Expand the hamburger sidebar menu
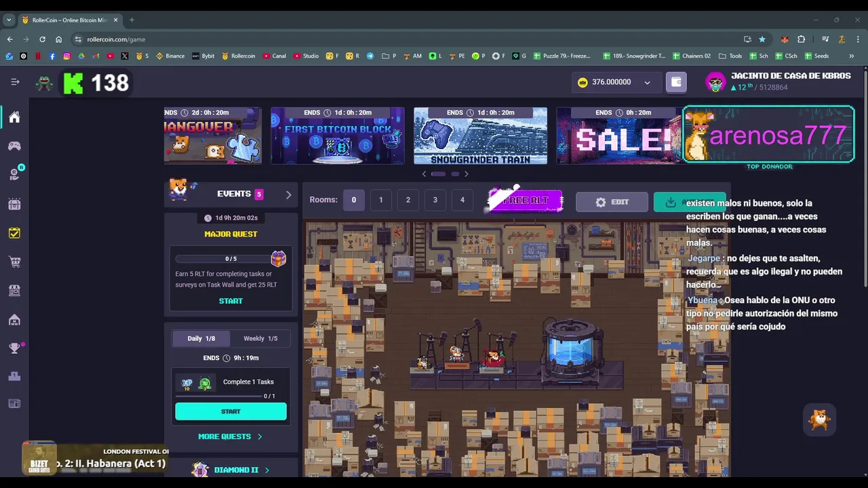The height and width of the screenshot is (488, 868). pyautogui.click(x=15, y=82)
